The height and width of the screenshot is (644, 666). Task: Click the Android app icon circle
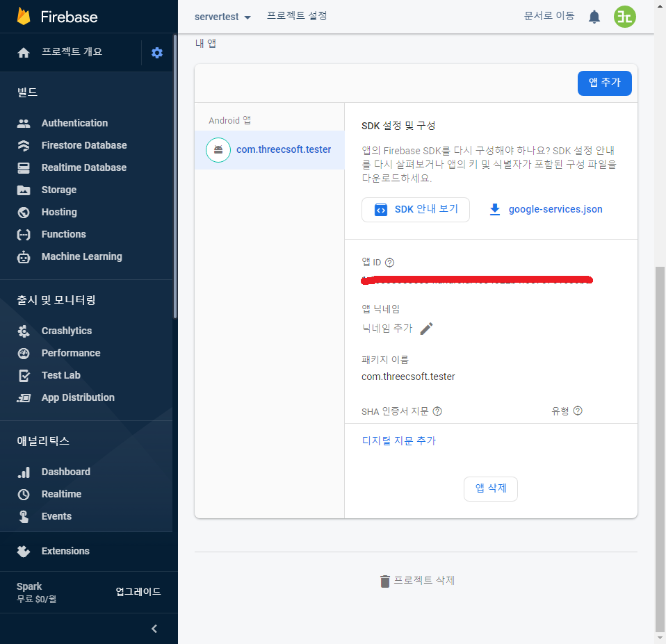tap(218, 150)
